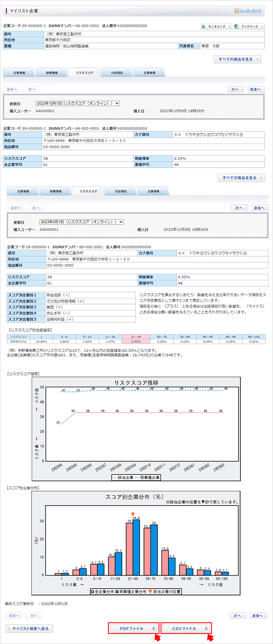
Task: Select リスクスコア tab above 2022年12月1日 selector
Action: (x=84, y=72)
